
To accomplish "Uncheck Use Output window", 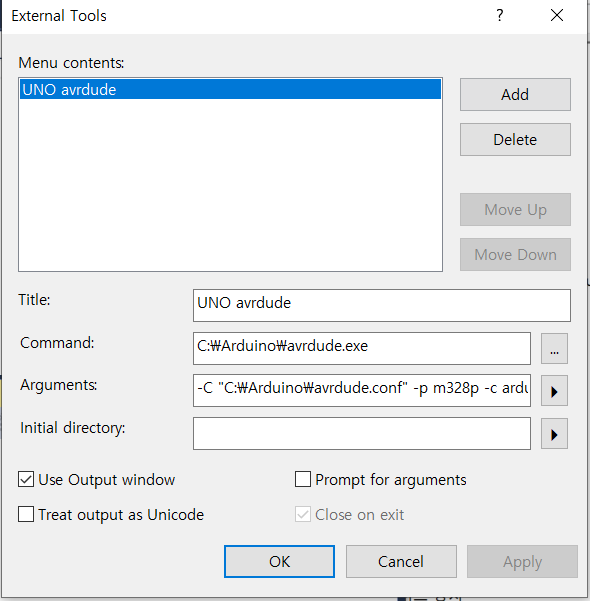I will point(26,479).
